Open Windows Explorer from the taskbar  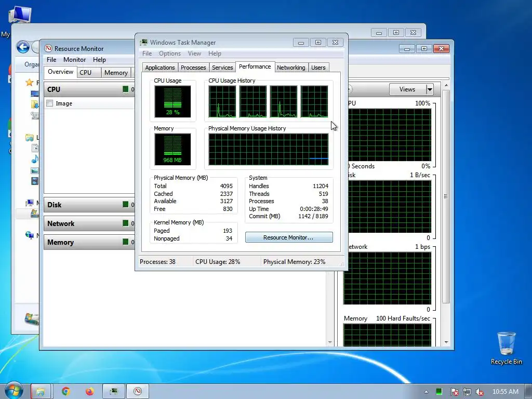coord(41,391)
